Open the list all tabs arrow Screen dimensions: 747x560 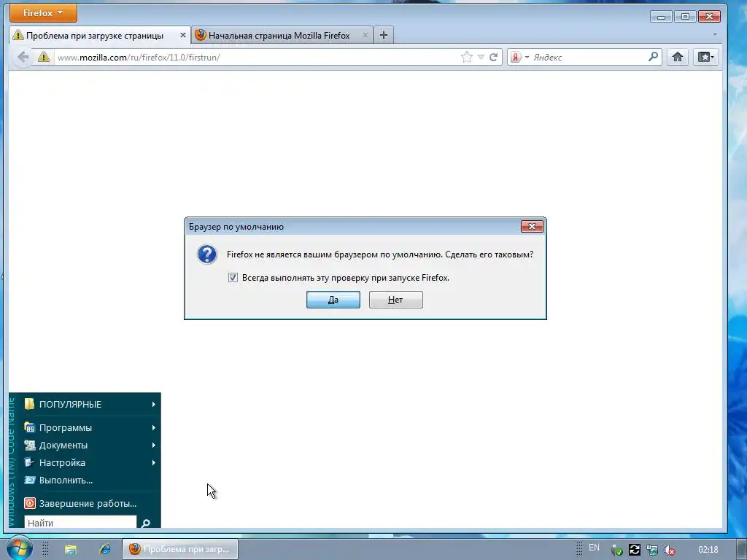tap(715, 35)
